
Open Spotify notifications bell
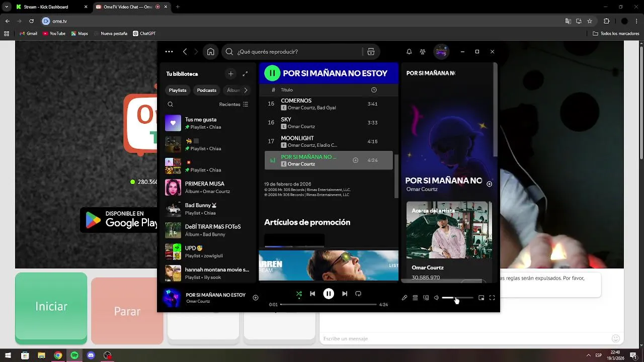point(409,52)
